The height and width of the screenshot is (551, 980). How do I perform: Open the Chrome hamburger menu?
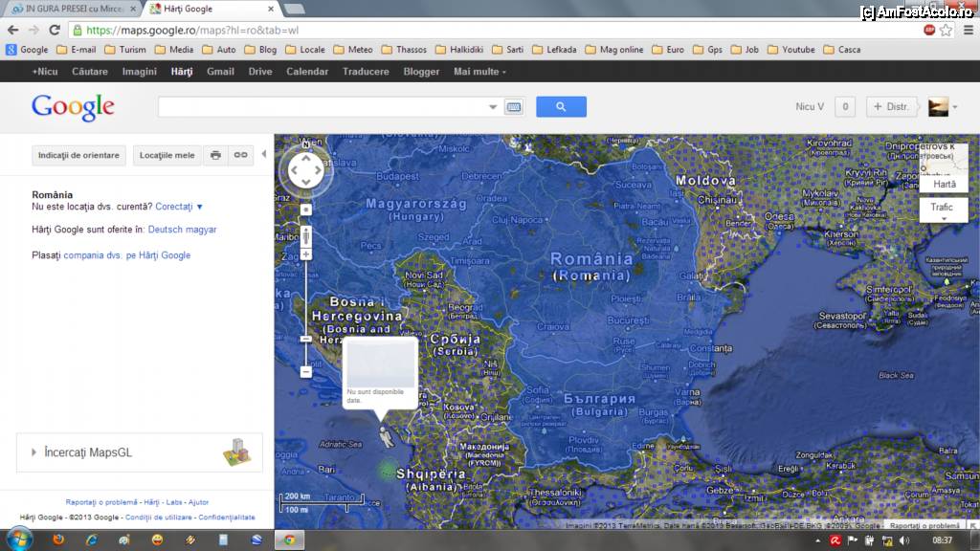(967, 30)
